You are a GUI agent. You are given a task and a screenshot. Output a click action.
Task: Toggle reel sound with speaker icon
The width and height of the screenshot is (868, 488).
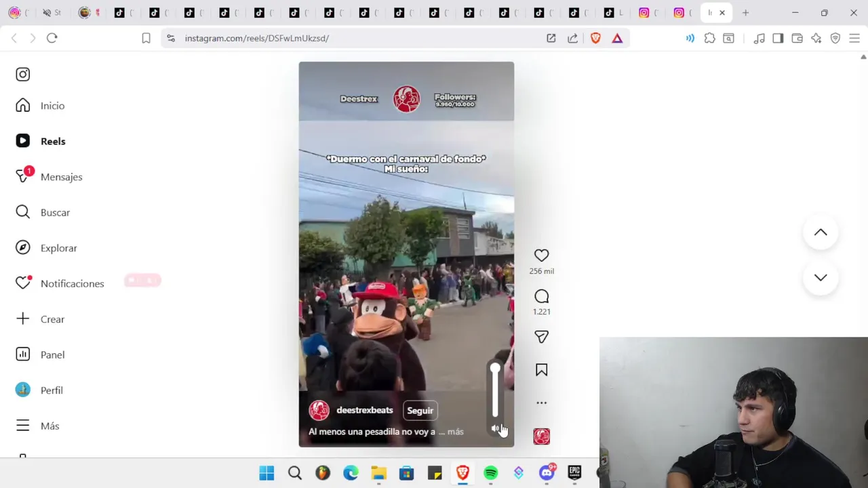[x=496, y=429]
